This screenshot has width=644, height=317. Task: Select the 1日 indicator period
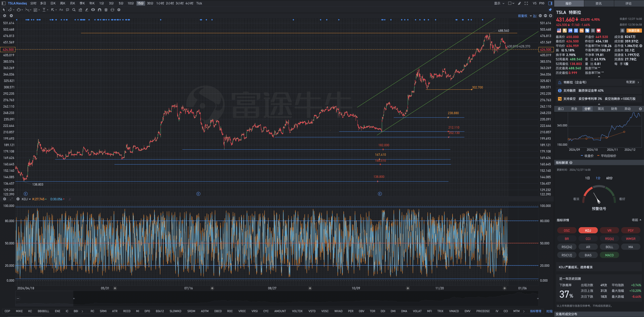[587, 178]
